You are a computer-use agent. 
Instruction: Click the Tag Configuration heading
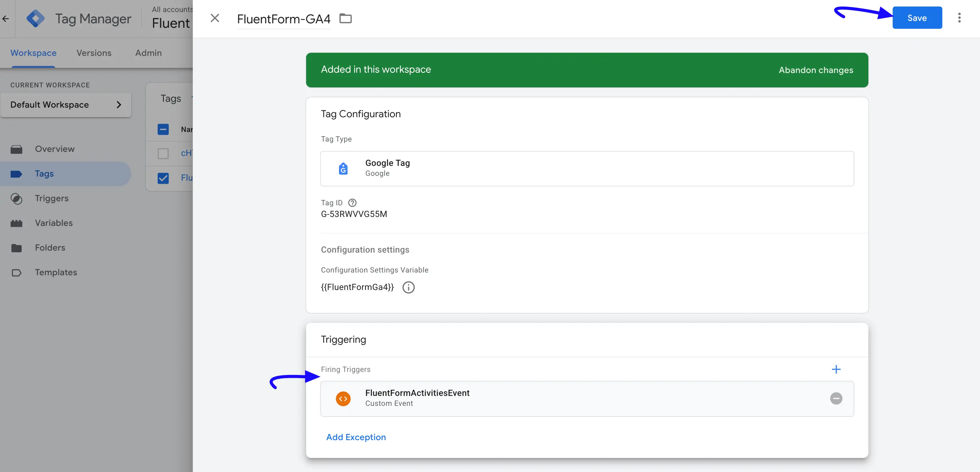pos(361,114)
